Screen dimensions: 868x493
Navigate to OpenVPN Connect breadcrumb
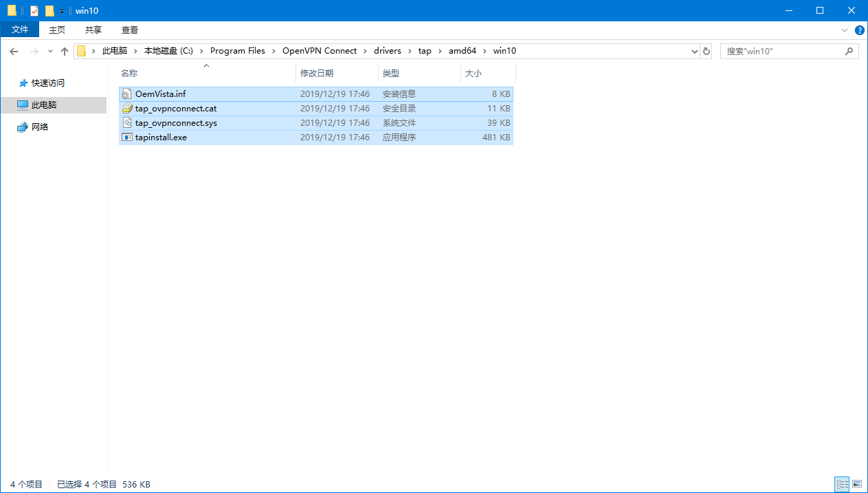[x=320, y=51]
